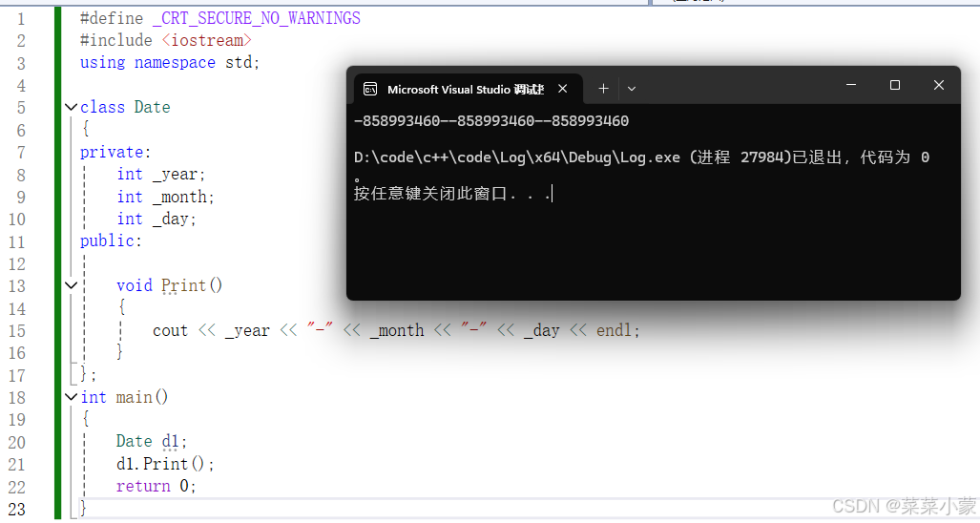
Task: Open the new tab dropdown in console window
Action: 632,89
